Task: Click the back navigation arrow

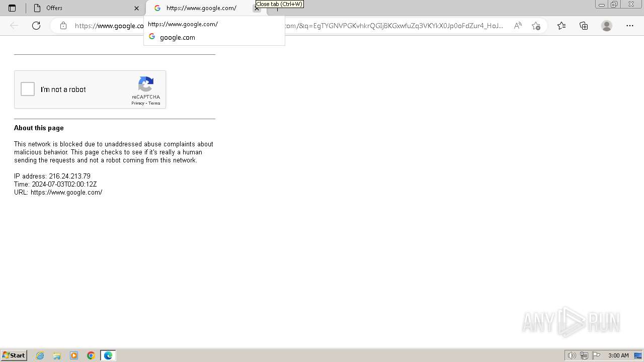Action: click(14, 26)
